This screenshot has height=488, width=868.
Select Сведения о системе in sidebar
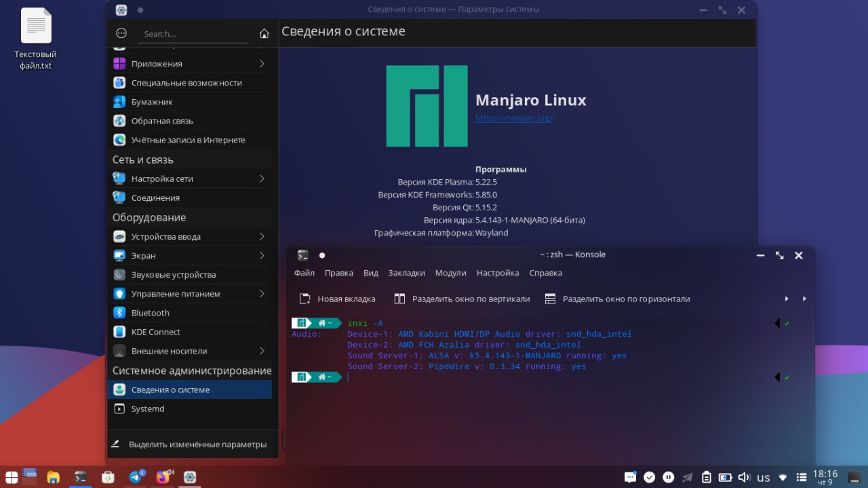click(189, 390)
